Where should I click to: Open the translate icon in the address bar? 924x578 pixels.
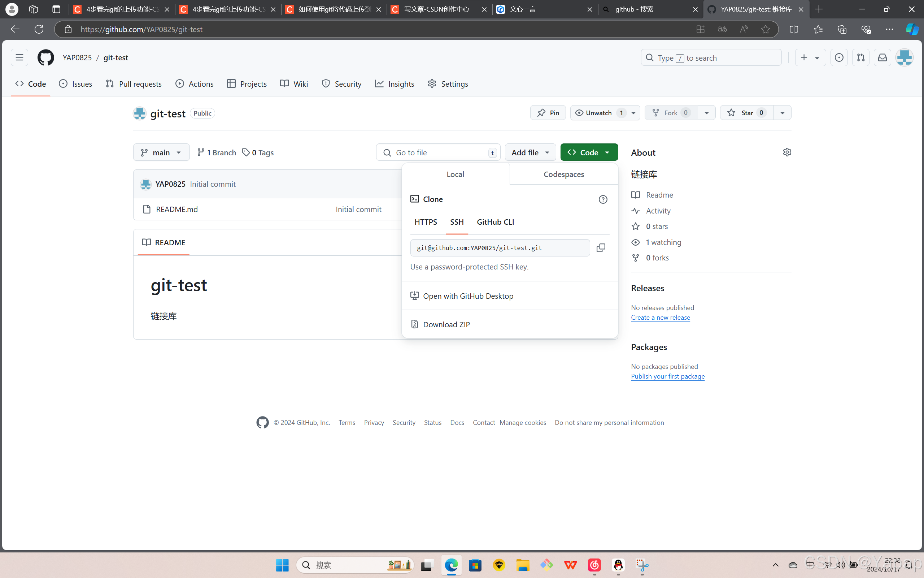click(x=722, y=29)
